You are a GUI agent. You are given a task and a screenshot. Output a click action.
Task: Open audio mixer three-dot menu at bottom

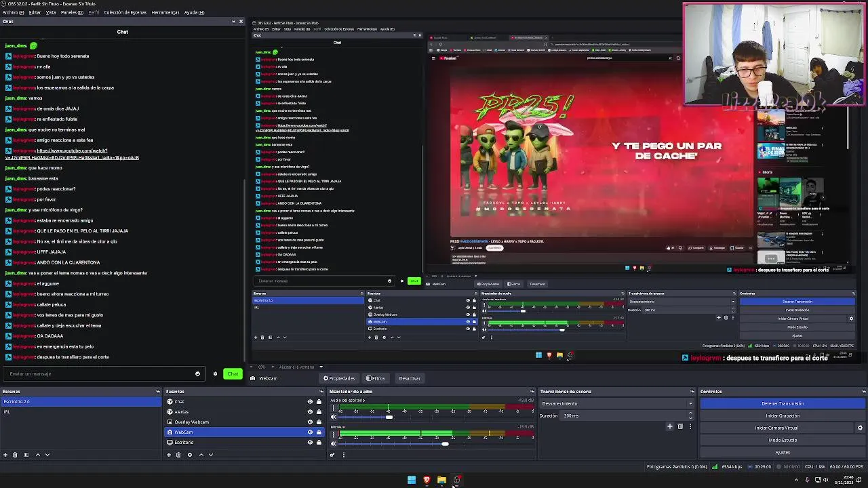coord(343,455)
